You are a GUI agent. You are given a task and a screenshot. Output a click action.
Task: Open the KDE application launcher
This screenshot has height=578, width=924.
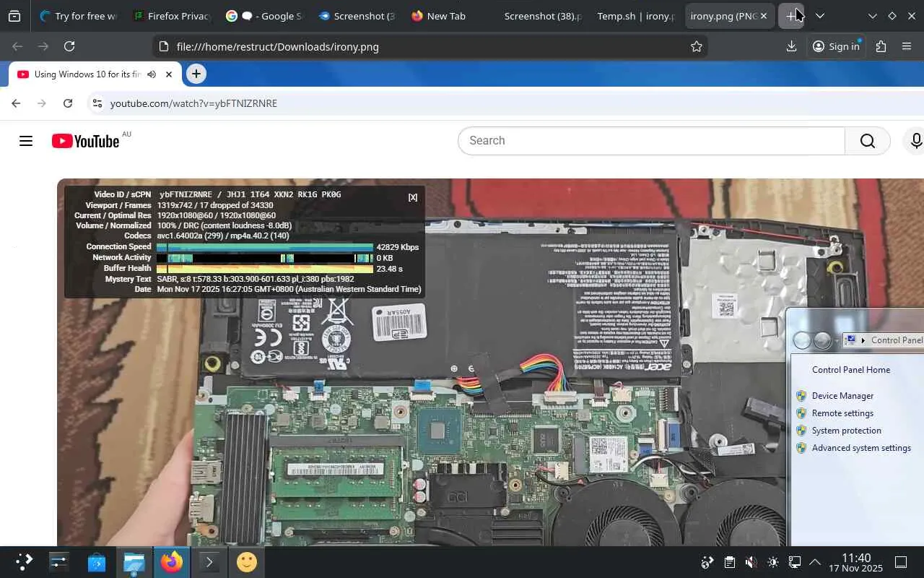pyautogui.click(x=24, y=561)
